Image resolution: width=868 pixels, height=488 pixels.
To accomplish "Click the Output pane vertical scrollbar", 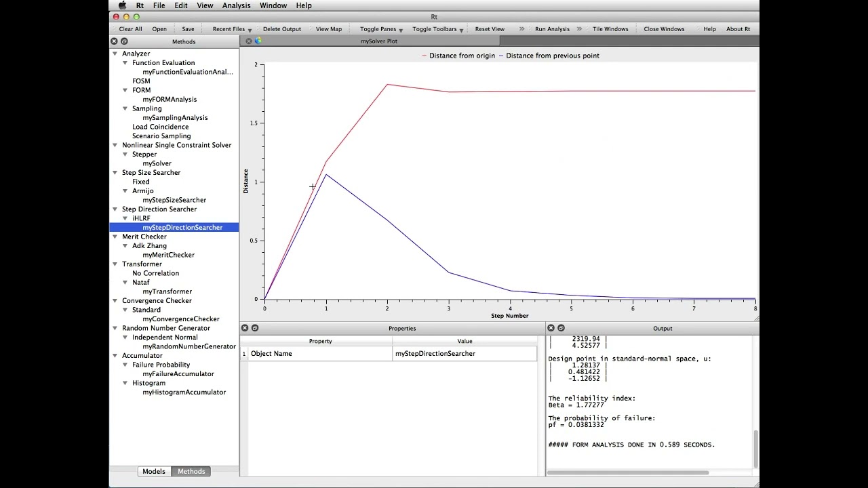I will pos(756,448).
